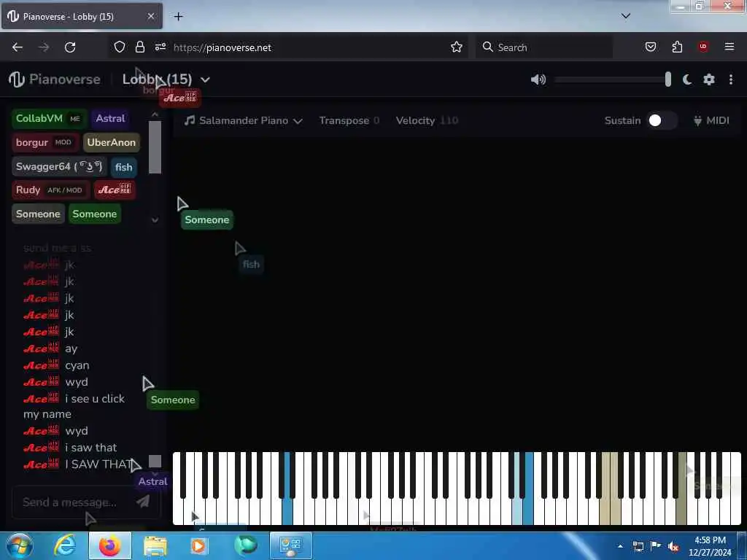Click the muted volume tray icon
747x560 pixels.
[673, 547]
